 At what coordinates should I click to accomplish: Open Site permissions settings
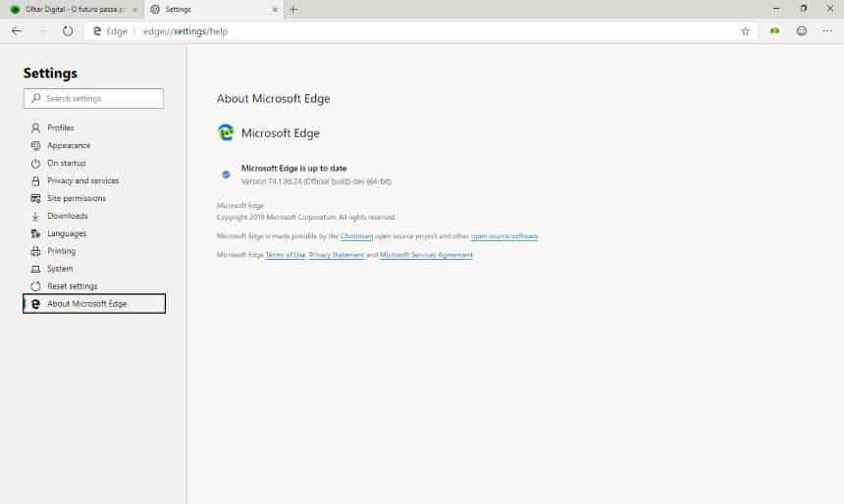click(76, 198)
